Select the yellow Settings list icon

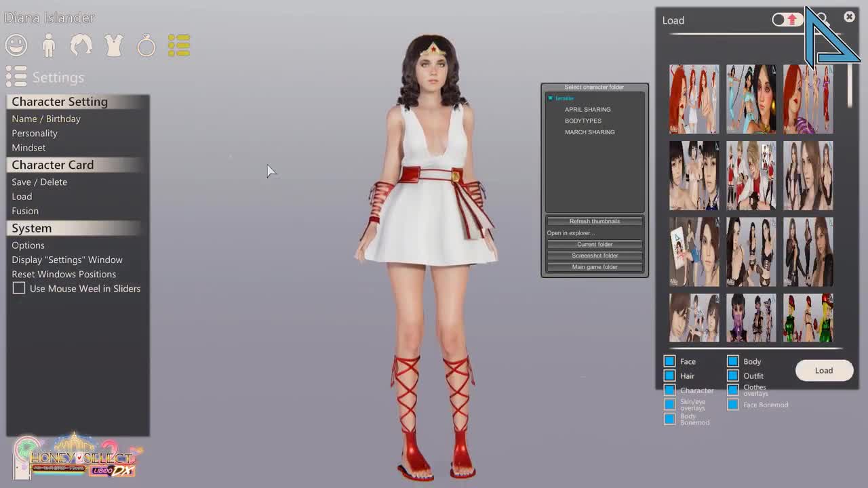[x=179, y=45]
